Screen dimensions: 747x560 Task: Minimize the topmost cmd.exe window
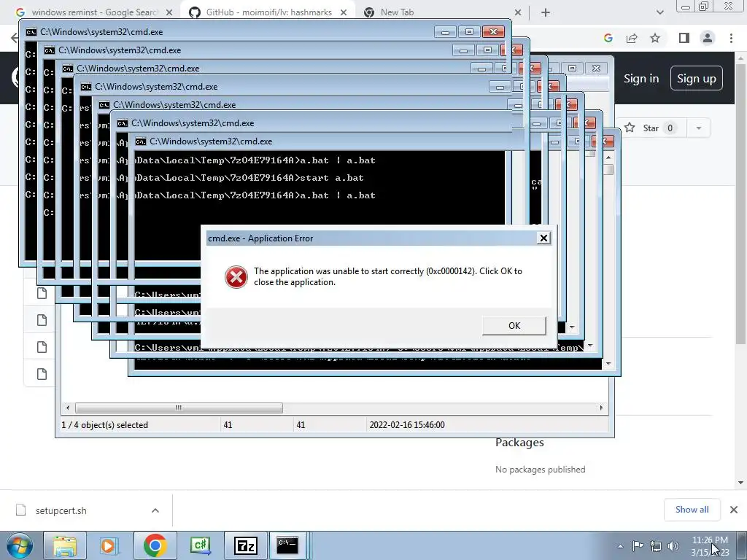coord(445,32)
